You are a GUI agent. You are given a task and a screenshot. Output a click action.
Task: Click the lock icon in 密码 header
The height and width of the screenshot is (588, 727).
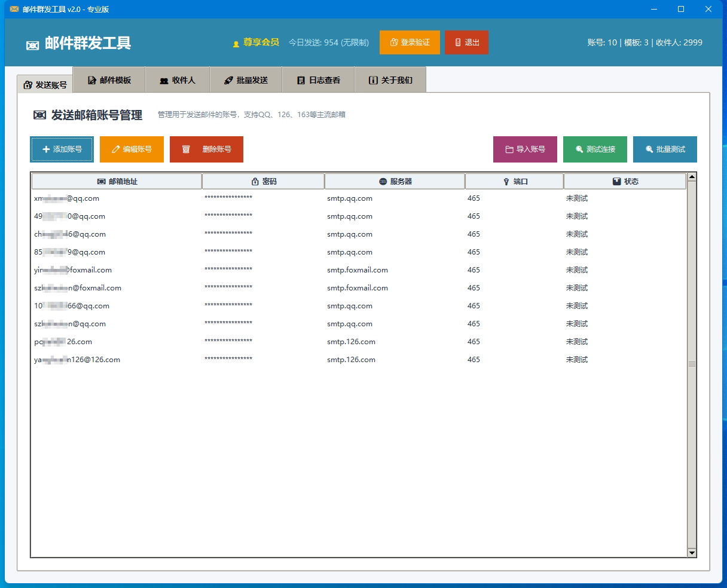255,181
